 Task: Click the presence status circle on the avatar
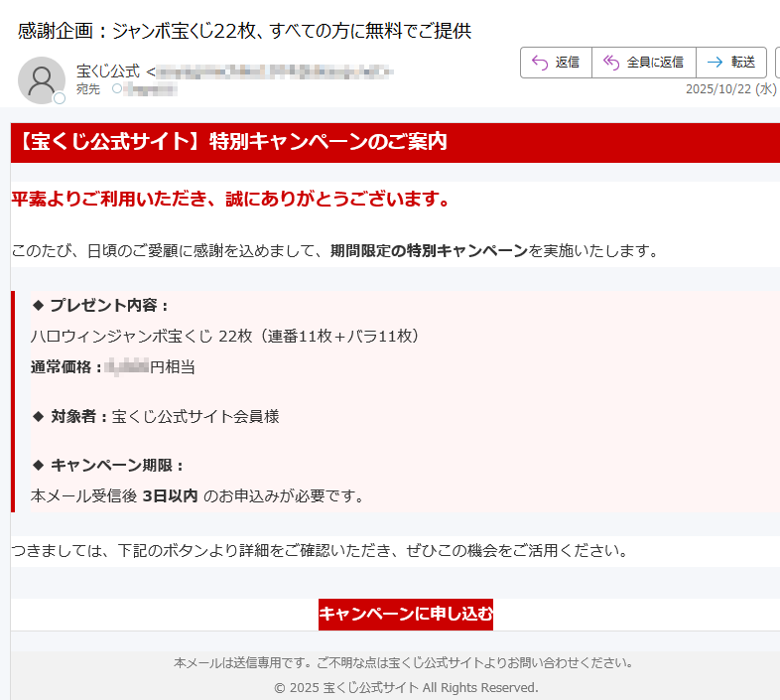click(x=60, y=98)
